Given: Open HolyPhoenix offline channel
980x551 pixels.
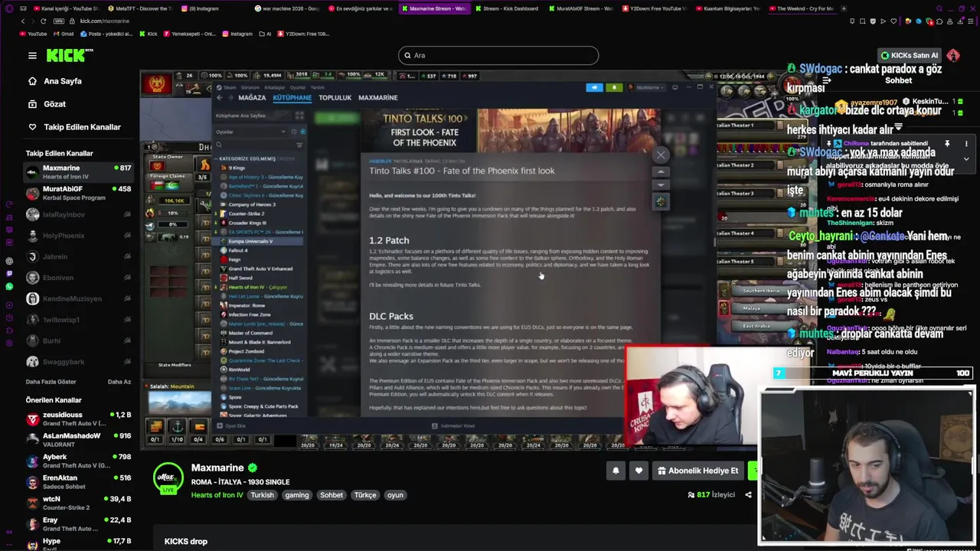Looking at the screenshot, I should tap(77, 236).
